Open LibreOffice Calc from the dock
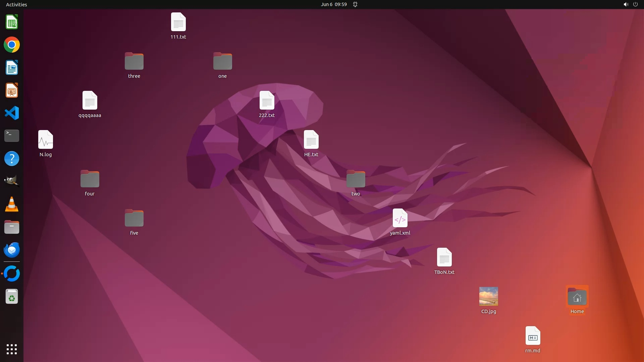644x362 pixels. click(x=12, y=22)
